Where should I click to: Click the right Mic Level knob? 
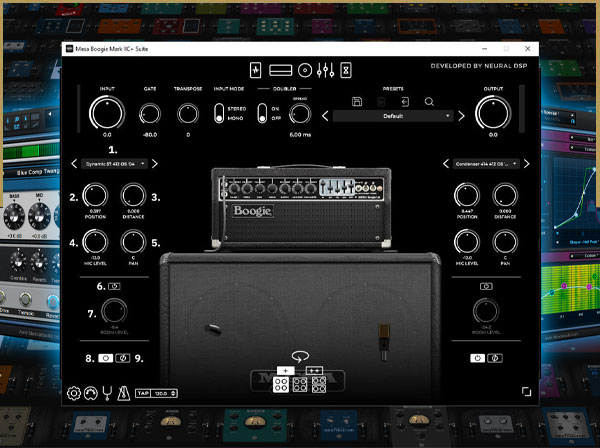(467, 242)
